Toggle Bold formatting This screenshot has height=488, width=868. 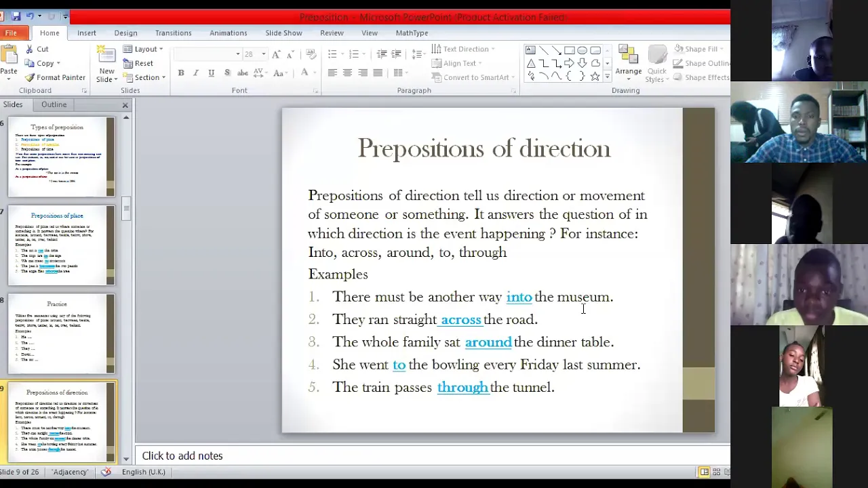point(181,73)
